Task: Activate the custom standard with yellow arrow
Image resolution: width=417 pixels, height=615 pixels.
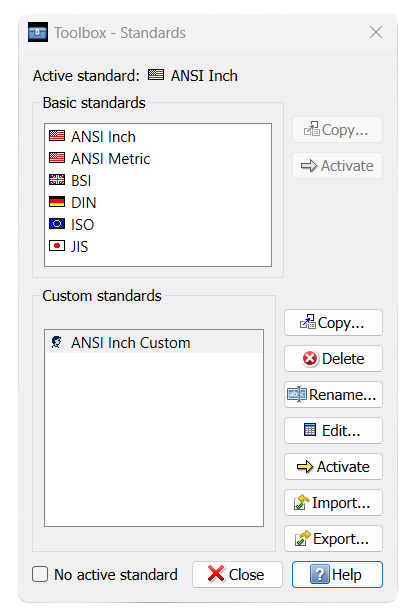Action: (x=333, y=467)
